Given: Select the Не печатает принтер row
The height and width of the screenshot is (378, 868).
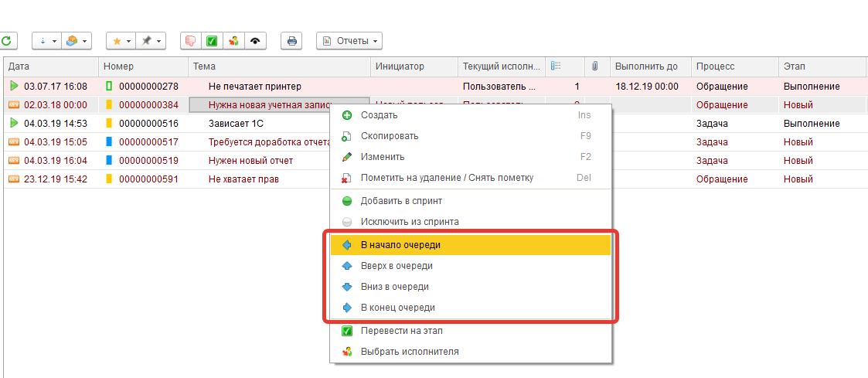Looking at the screenshot, I should [255, 87].
